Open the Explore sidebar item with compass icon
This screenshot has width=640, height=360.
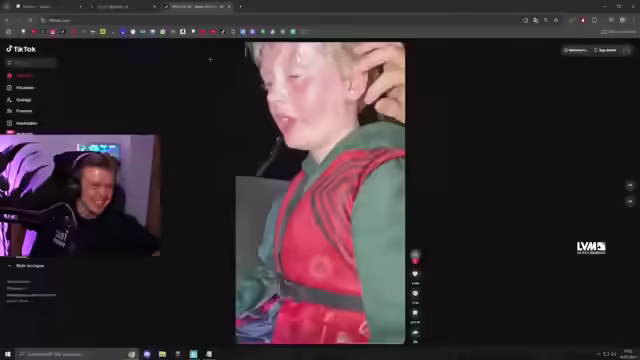(x=20, y=88)
